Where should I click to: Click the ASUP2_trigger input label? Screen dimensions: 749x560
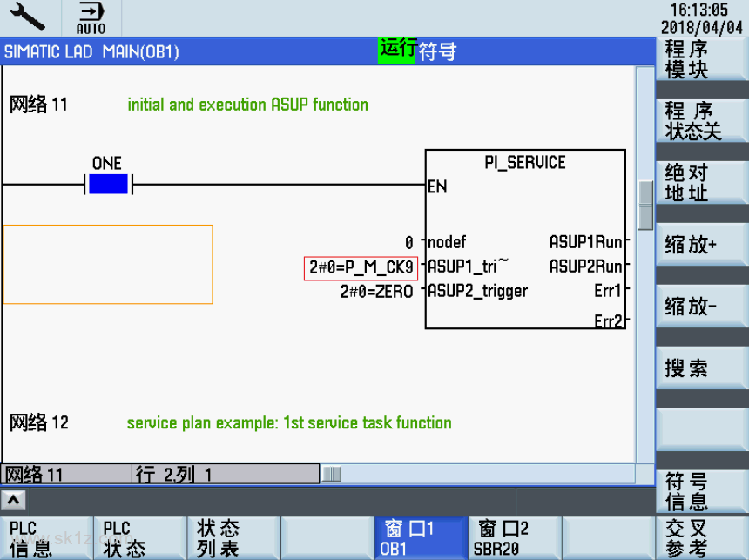click(x=477, y=291)
